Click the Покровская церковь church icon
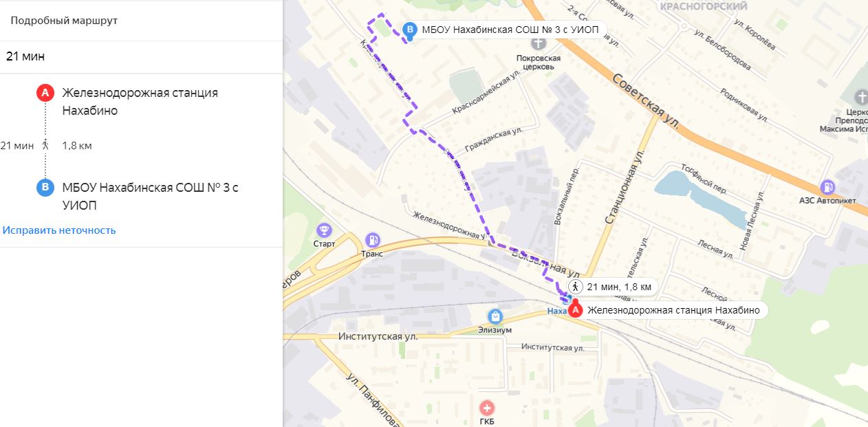This screenshot has height=427, width=868. [538, 43]
